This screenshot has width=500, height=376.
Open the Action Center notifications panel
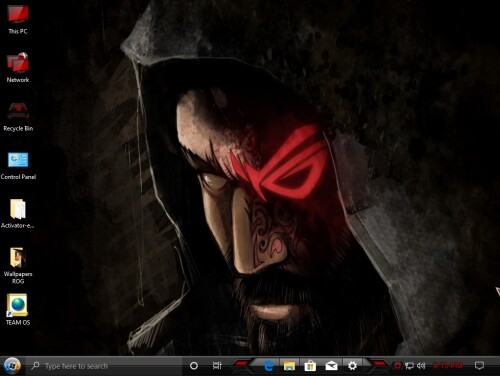(x=479, y=366)
